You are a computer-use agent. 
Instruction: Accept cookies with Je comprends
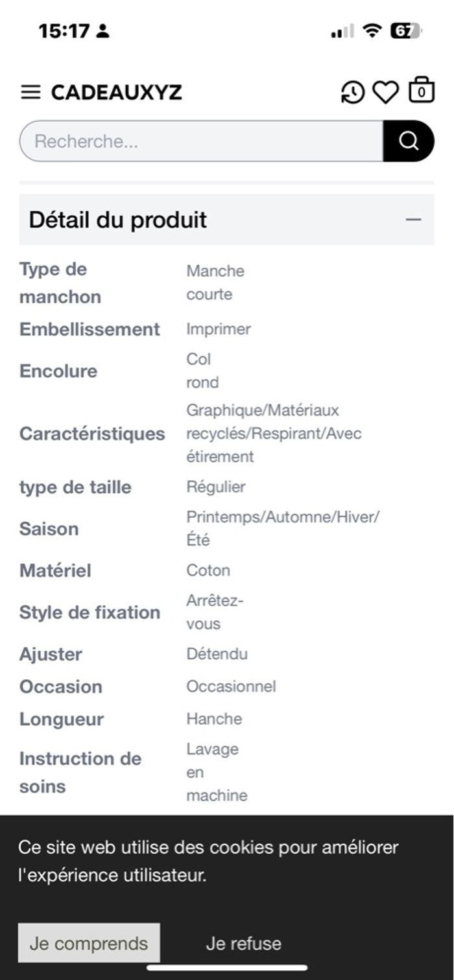coord(89,943)
